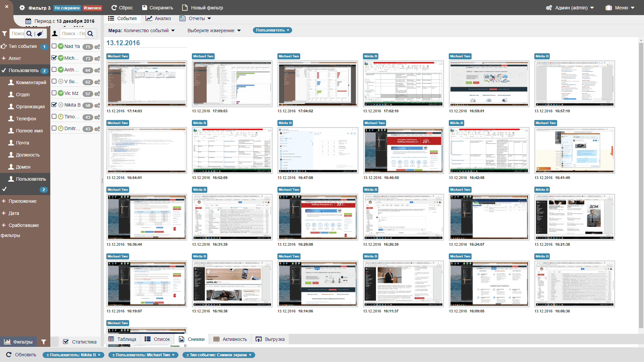Toggle the Anth... user checkbox

[x=54, y=69]
